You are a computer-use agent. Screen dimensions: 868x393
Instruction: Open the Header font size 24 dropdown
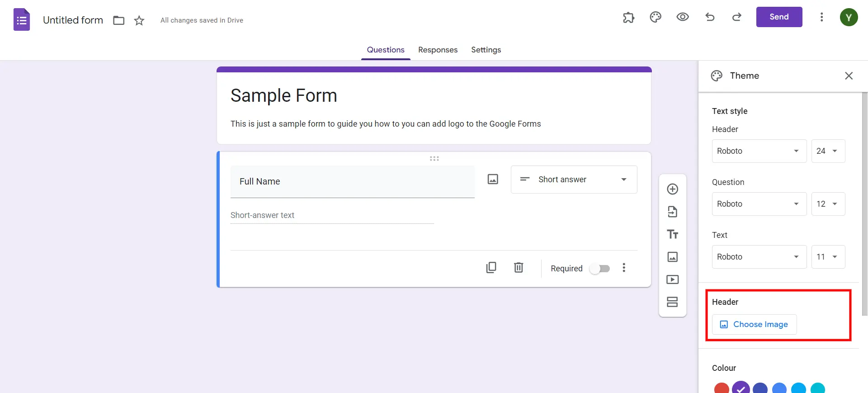click(828, 151)
